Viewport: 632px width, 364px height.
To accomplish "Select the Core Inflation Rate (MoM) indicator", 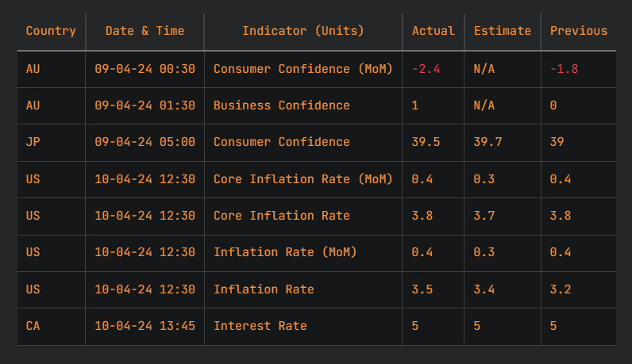I will (303, 179).
